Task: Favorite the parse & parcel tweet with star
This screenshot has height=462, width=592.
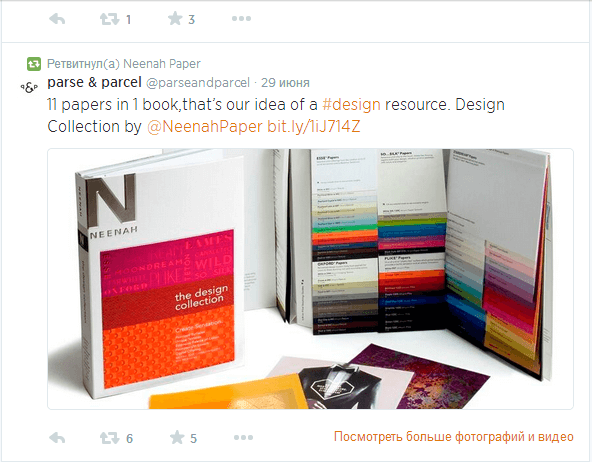Action: (x=177, y=437)
